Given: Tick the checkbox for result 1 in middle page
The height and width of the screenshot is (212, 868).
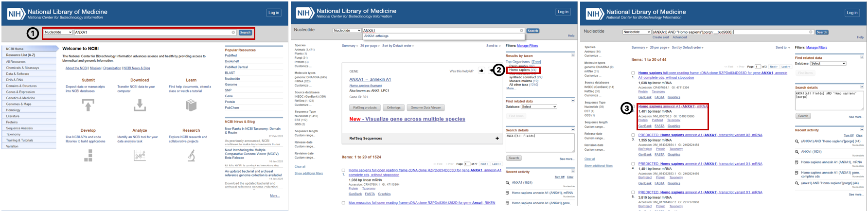Looking at the screenshot, I should click(343, 171).
